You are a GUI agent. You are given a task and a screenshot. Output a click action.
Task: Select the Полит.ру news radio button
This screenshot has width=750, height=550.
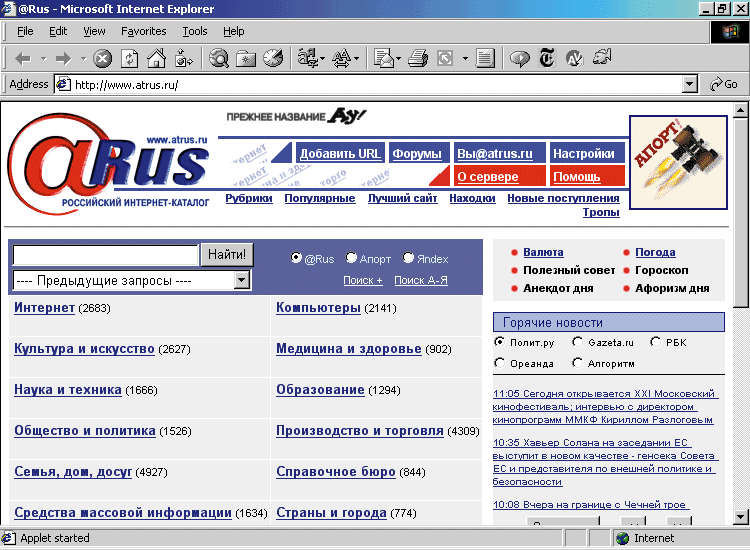[x=499, y=342]
